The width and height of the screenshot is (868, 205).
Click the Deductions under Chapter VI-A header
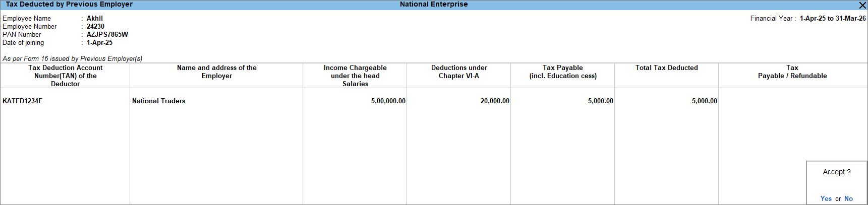(x=459, y=72)
